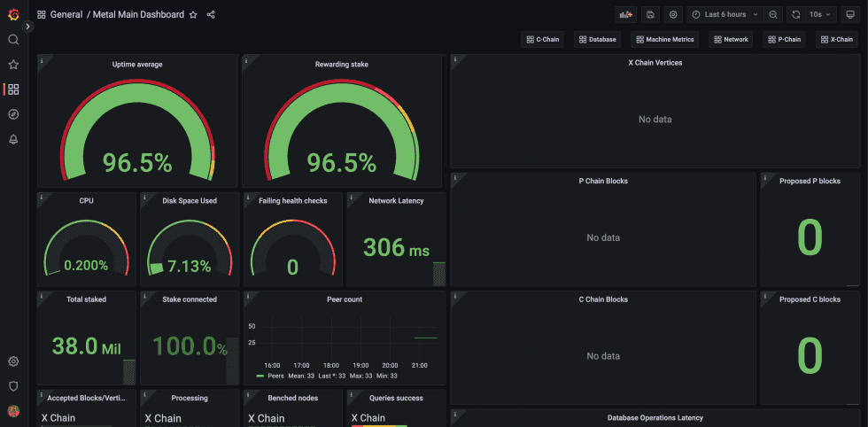Open the Explore compass icon
Image resolution: width=868 pixels, height=427 pixels.
pyautogui.click(x=14, y=114)
